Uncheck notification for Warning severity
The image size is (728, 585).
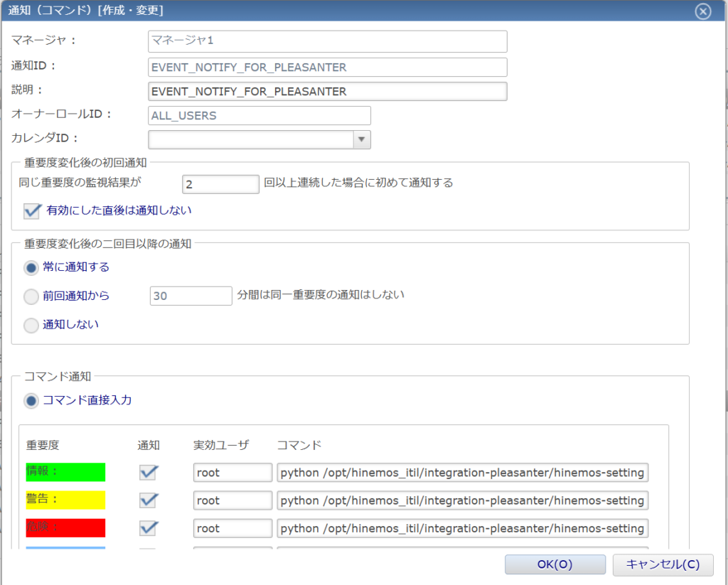148,500
